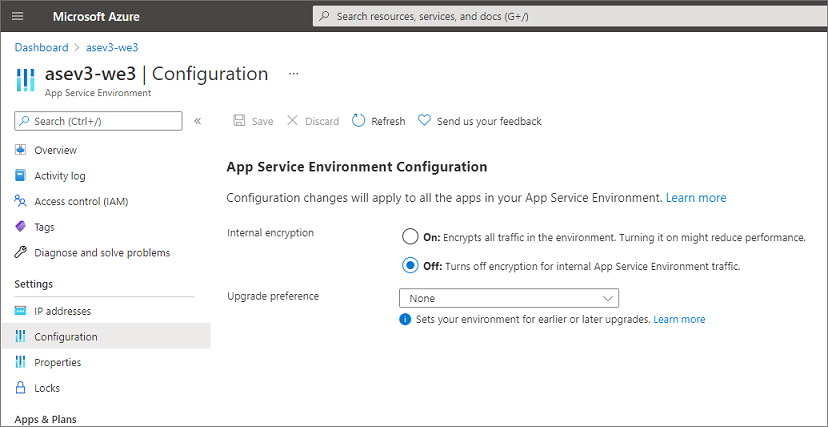Select the internal encryption Off radio button
Viewport: 828px width, 427px height.
click(x=409, y=266)
